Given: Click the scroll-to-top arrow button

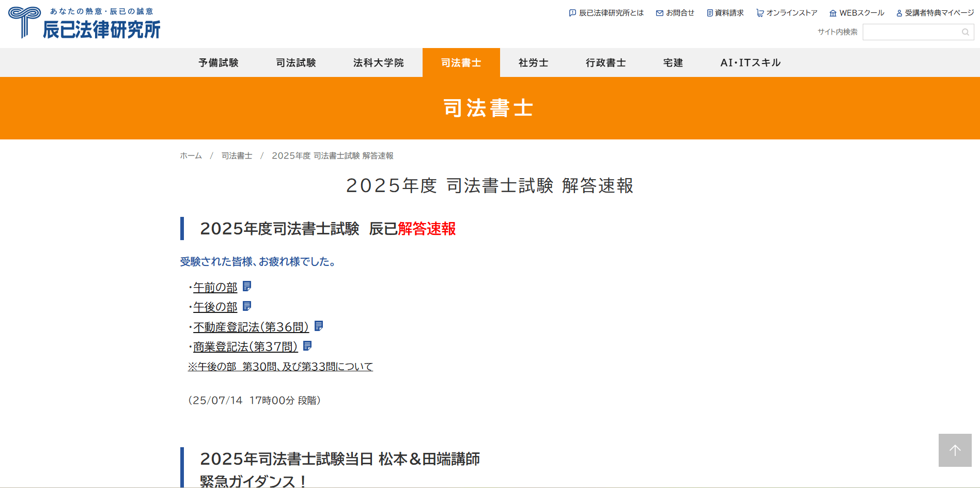Looking at the screenshot, I should 955,450.
